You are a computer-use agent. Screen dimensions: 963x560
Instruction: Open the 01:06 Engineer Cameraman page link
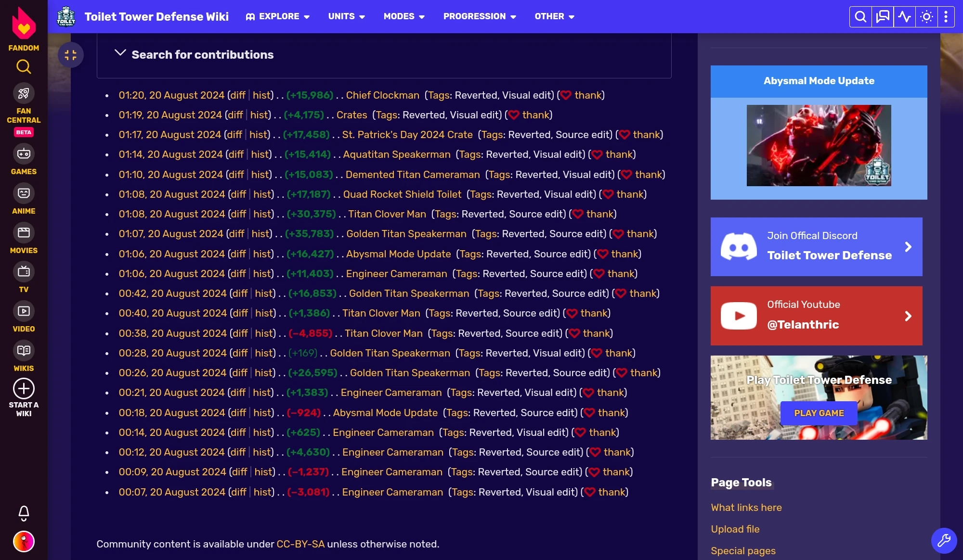pos(397,274)
